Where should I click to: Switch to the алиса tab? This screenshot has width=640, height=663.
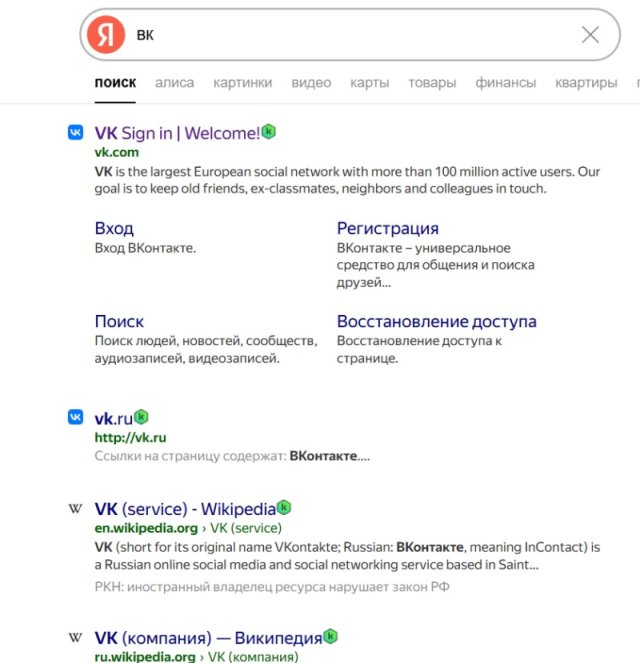(x=175, y=82)
